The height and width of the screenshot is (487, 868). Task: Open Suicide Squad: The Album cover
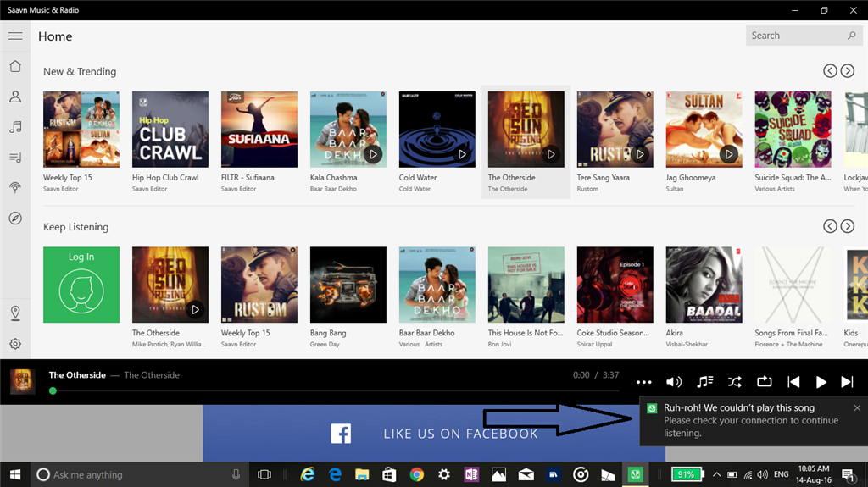(x=793, y=130)
